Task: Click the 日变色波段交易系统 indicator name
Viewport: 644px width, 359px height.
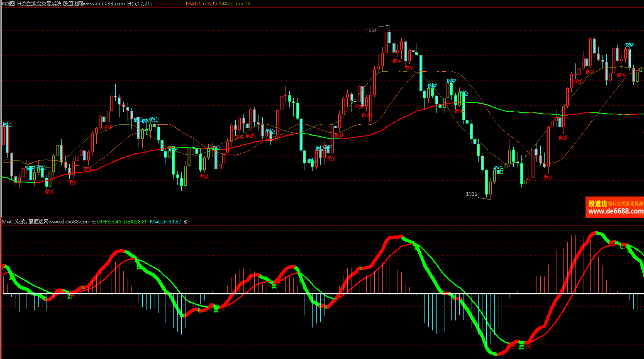Action: tap(39, 4)
